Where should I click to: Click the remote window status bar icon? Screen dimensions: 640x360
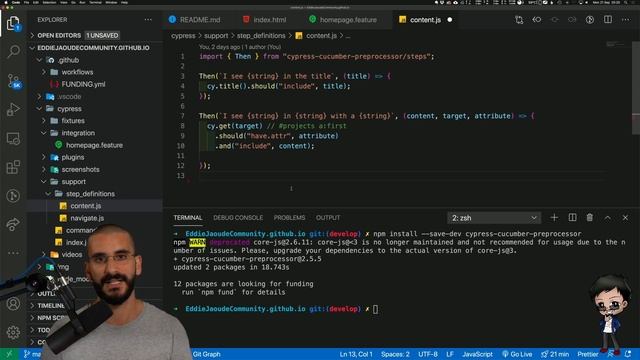[x=9, y=354]
